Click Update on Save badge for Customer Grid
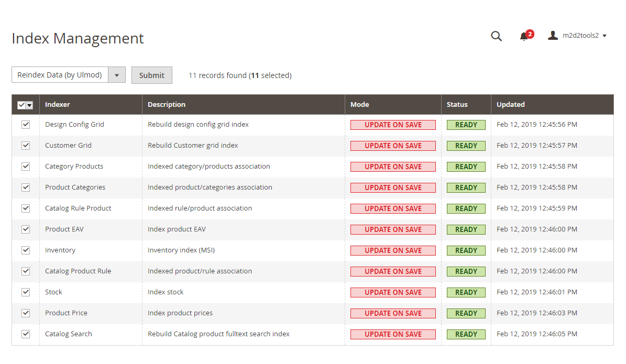Image resolution: width=626 pixels, height=364 pixels. 393,146
